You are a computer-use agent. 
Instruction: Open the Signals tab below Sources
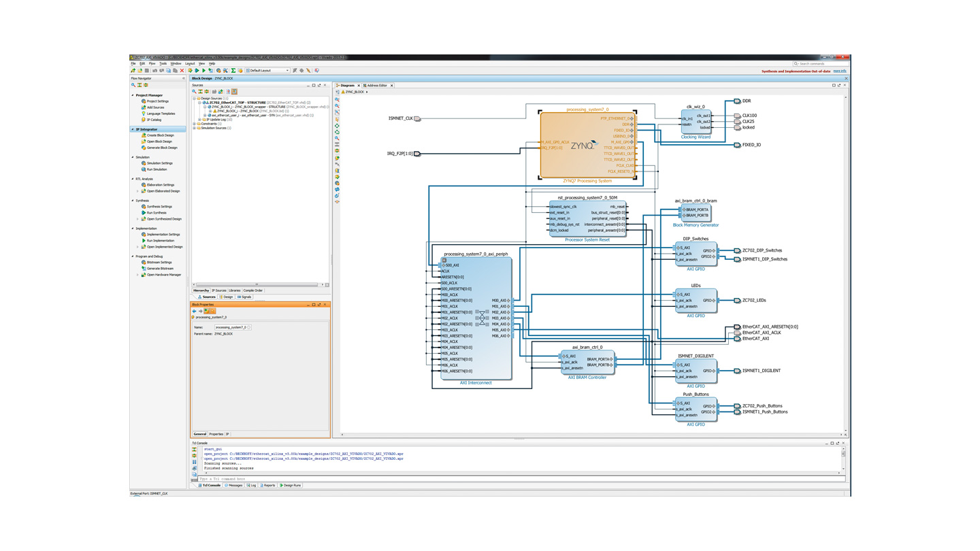[x=244, y=297]
